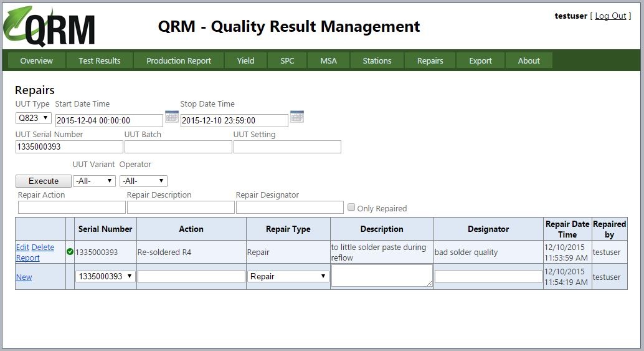This screenshot has width=644, height=351.
Task: Click the 12/10/2015 11:53:59 AM date cell
Action: [566, 252]
